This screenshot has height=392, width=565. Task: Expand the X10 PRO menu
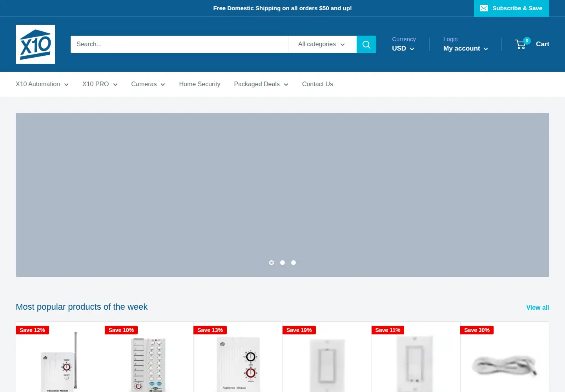100,84
